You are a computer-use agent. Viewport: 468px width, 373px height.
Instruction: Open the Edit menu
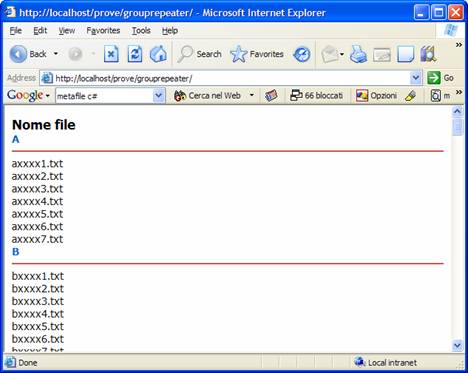(x=40, y=31)
